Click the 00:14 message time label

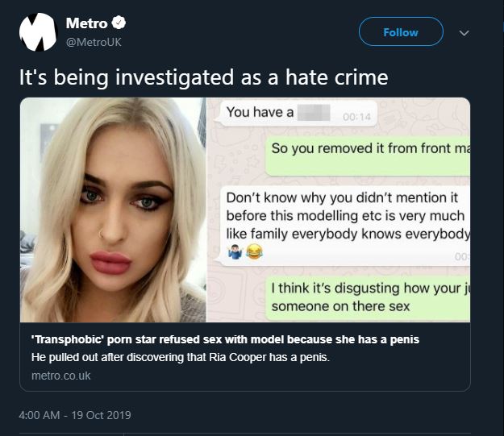click(x=356, y=117)
